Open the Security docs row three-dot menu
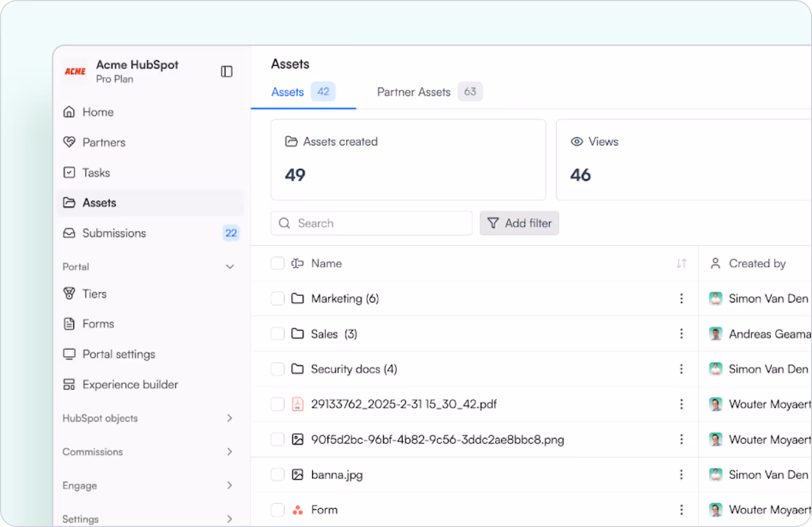 681,369
